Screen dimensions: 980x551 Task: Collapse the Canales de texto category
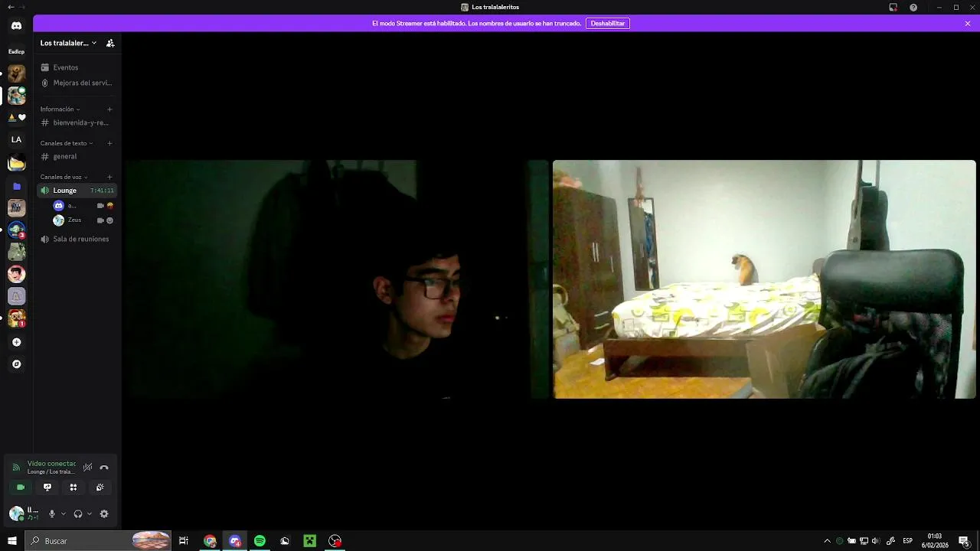(66, 143)
